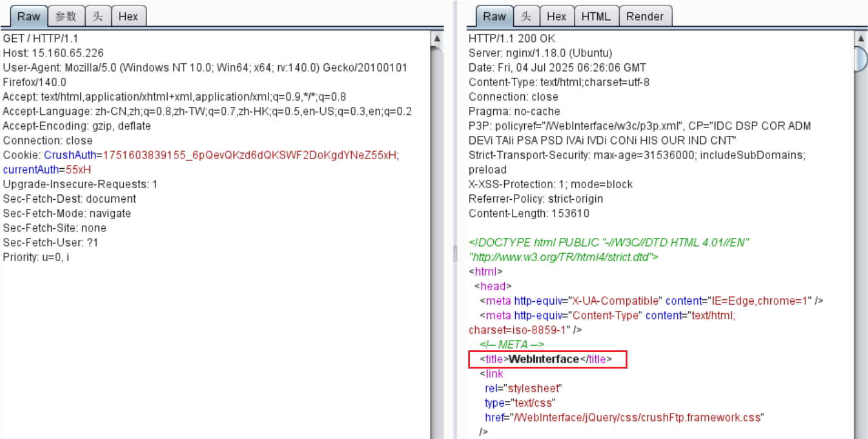
Task: Click the 'Strict-Transport-Security' header
Action: [x=637, y=155]
